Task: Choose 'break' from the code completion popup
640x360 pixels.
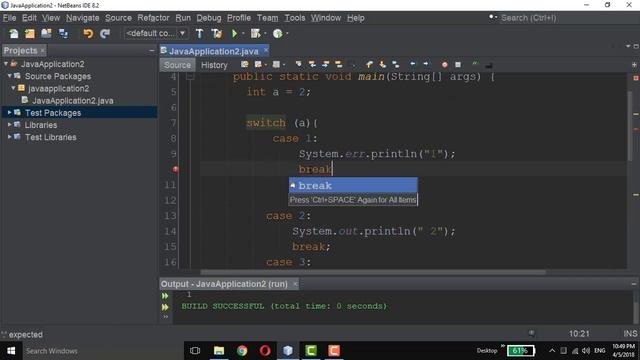Action: point(353,185)
